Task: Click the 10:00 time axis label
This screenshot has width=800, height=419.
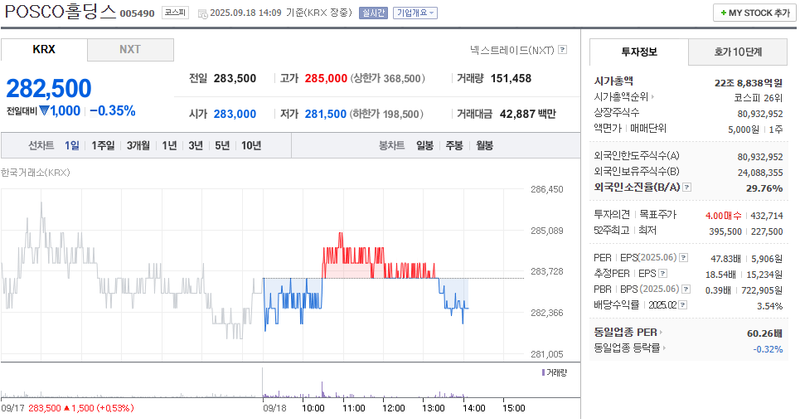Action: click(x=313, y=408)
